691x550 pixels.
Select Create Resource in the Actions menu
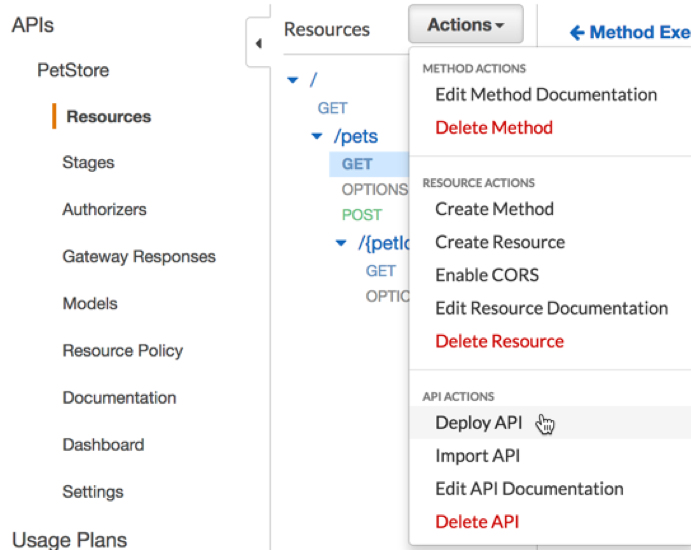tap(499, 242)
